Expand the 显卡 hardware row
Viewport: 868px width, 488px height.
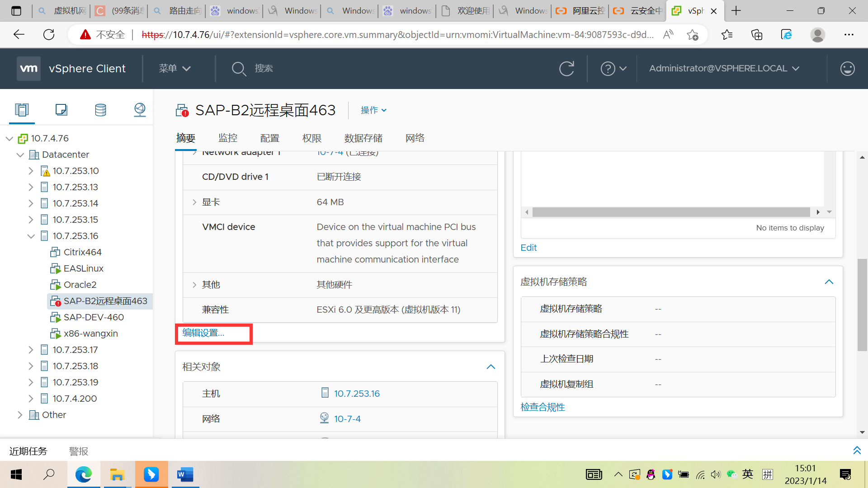194,202
